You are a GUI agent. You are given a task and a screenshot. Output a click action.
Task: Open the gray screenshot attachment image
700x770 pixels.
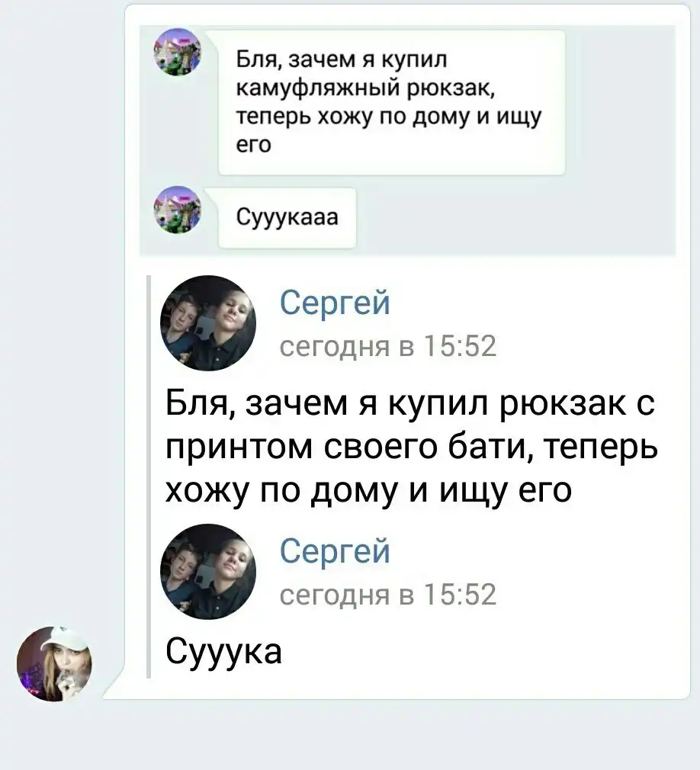coord(407,140)
